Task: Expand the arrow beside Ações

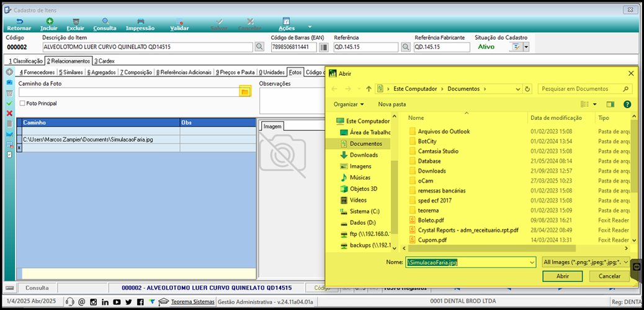Action: 310,27
